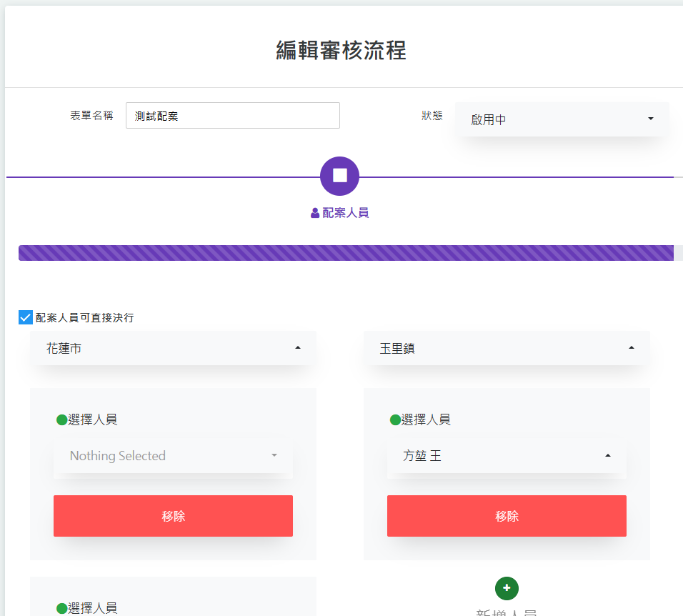Click the green dot in the bottom-left card
This screenshot has width=683, height=616.
point(61,608)
